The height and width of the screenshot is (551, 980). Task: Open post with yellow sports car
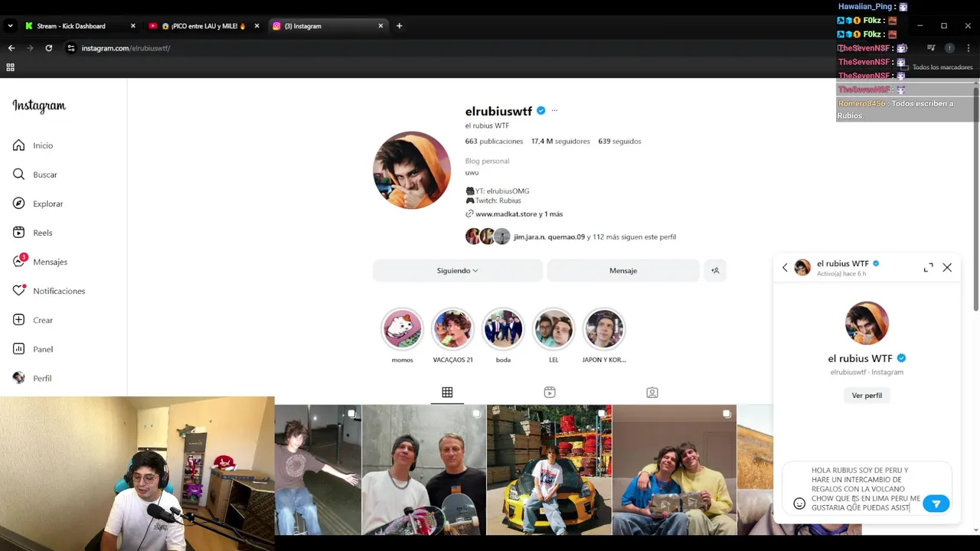[x=549, y=470]
